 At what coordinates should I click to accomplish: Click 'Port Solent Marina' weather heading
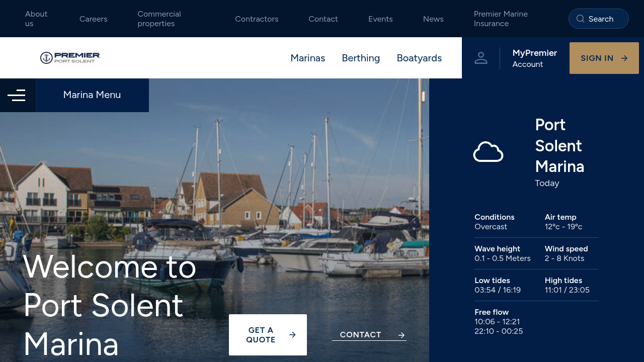[559, 145]
